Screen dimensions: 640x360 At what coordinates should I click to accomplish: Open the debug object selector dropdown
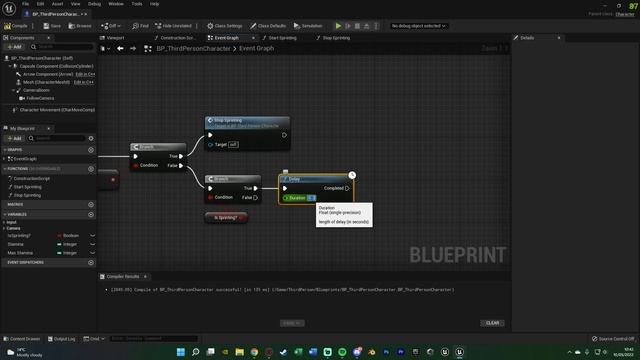point(418,26)
